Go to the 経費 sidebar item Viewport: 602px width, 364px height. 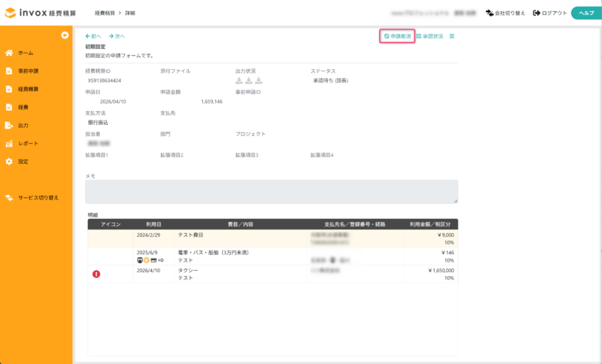[17, 107]
